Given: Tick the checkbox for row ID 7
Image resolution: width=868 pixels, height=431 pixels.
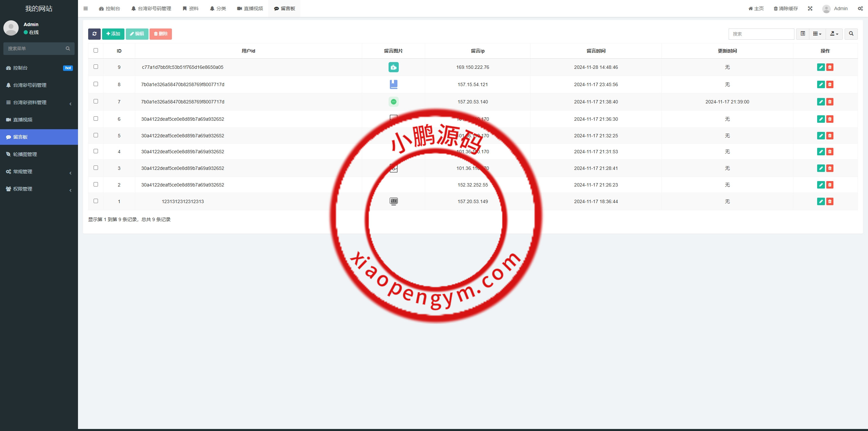Looking at the screenshot, I should point(96,101).
